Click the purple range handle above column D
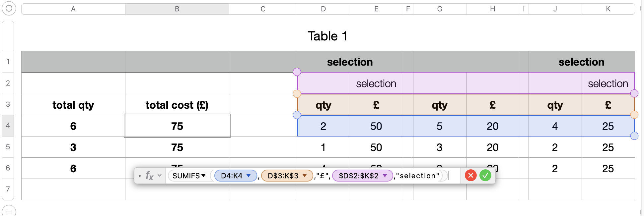This screenshot has height=216, width=644. click(297, 72)
